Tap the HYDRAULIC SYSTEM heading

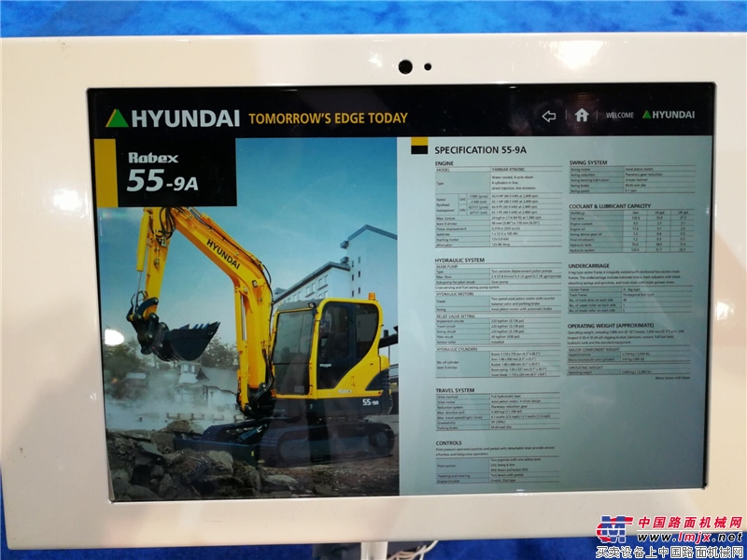459,260
